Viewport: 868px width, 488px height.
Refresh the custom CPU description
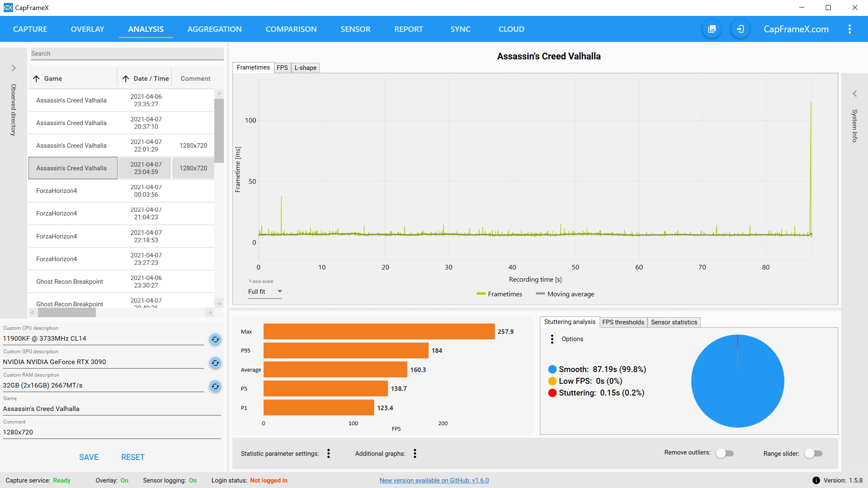pyautogui.click(x=215, y=339)
